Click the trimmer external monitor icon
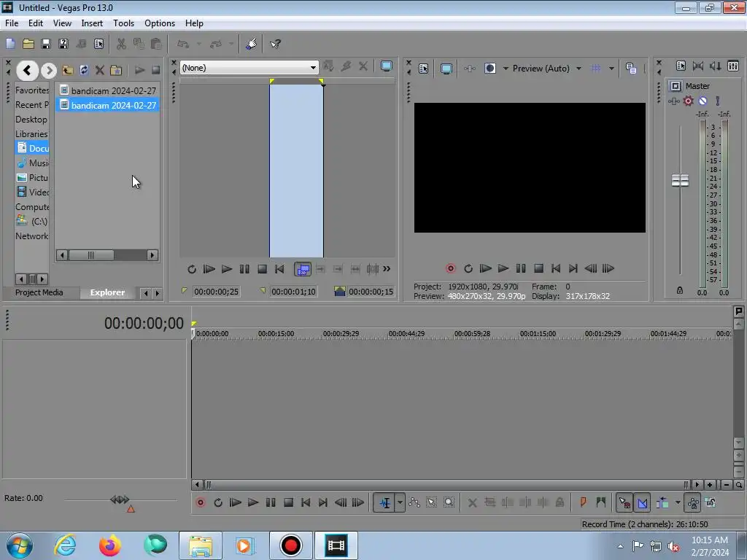The image size is (747, 560). click(387, 66)
